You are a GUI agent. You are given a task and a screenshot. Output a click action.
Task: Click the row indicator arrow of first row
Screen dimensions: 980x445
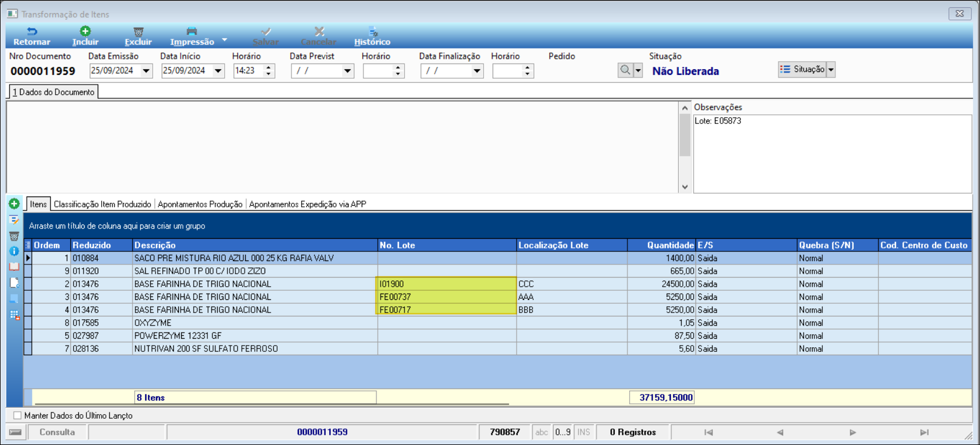[28, 258]
